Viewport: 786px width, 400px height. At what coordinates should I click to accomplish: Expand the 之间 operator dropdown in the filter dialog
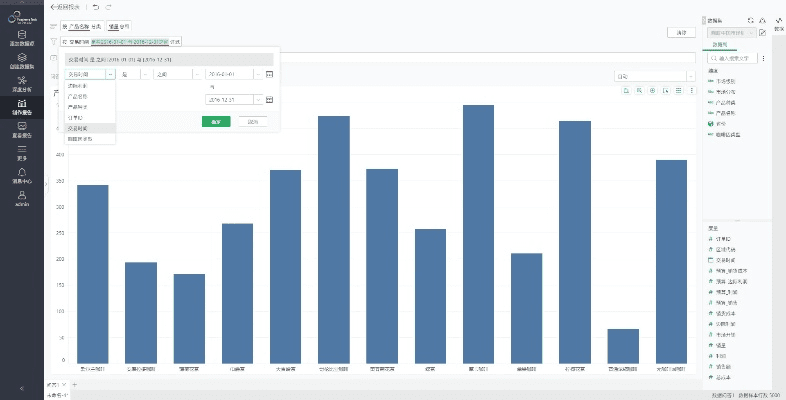(x=198, y=74)
